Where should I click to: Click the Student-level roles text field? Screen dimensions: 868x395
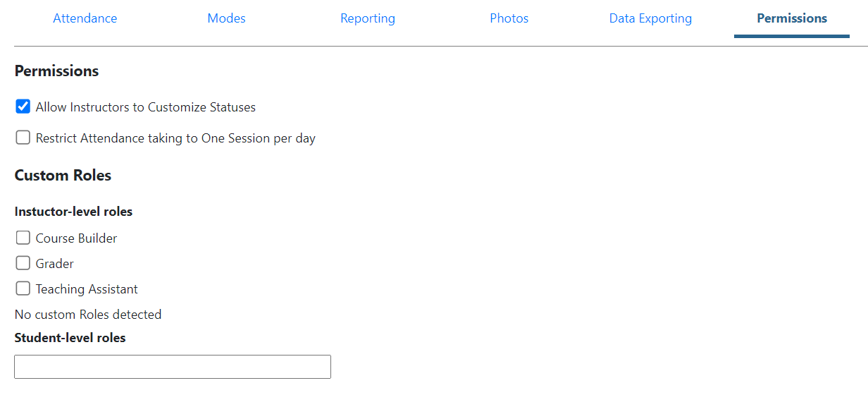pos(173,367)
